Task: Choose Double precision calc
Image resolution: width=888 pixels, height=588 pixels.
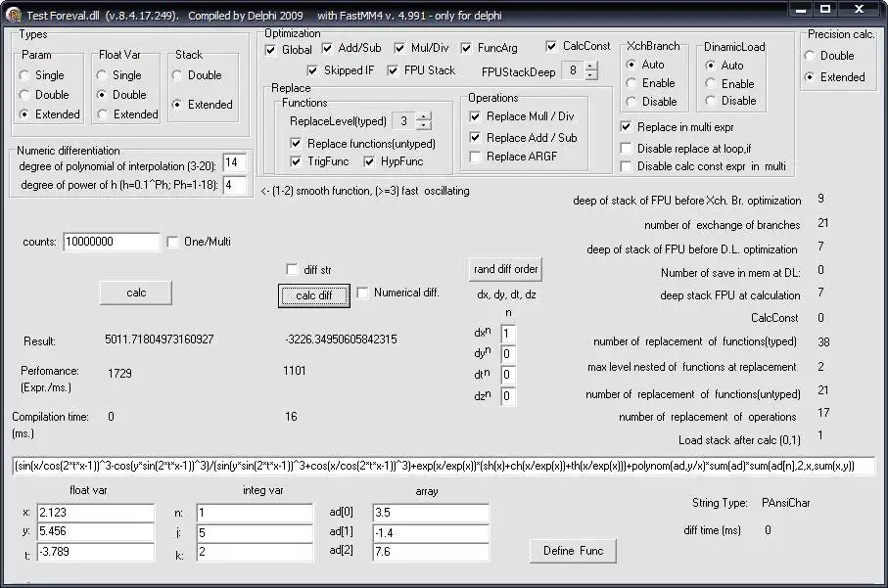Action: [x=810, y=56]
